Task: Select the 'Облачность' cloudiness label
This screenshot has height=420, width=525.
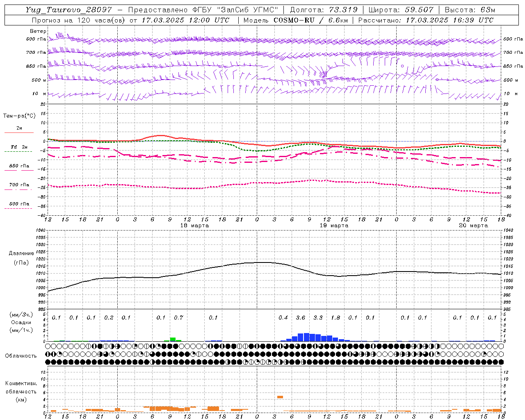Action: click(x=21, y=356)
